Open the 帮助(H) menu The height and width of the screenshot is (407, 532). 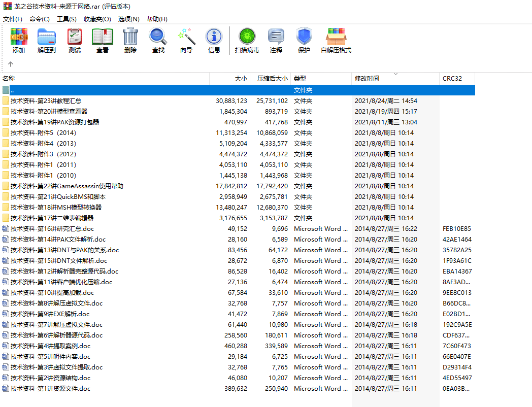click(157, 19)
